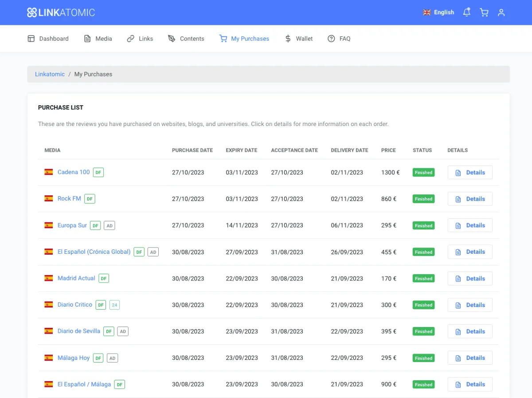Open the English language selector
The width and height of the screenshot is (532, 398).
(x=438, y=12)
